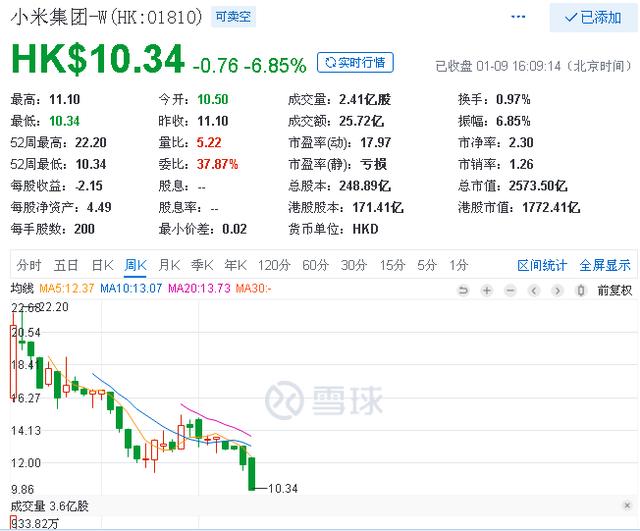The width and height of the screenshot is (640, 531).
Task: Select the 15分 interval tab
Action: tap(392, 265)
